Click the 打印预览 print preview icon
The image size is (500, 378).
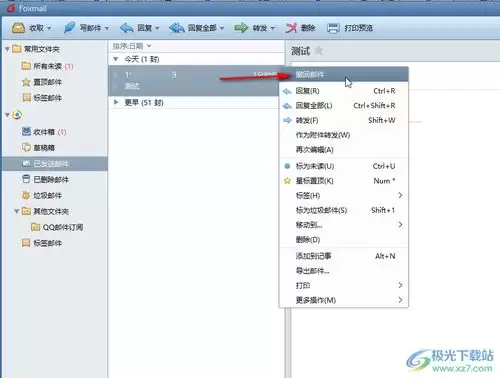[x=333, y=28]
